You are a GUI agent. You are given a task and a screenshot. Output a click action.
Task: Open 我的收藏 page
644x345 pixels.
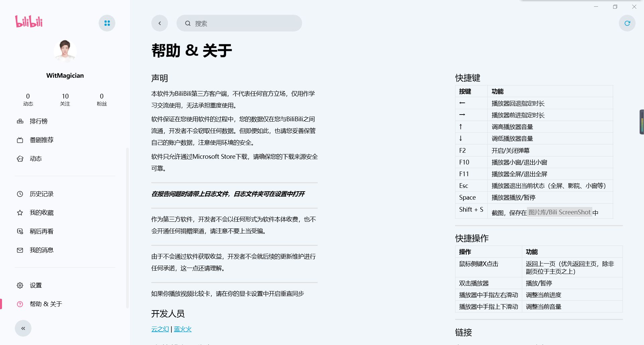(65, 213)
